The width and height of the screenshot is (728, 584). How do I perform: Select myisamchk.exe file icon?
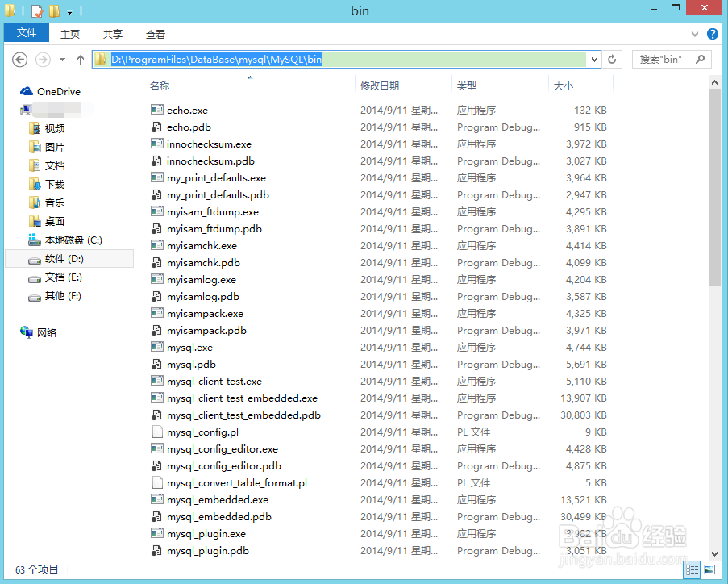click(157, 246)
